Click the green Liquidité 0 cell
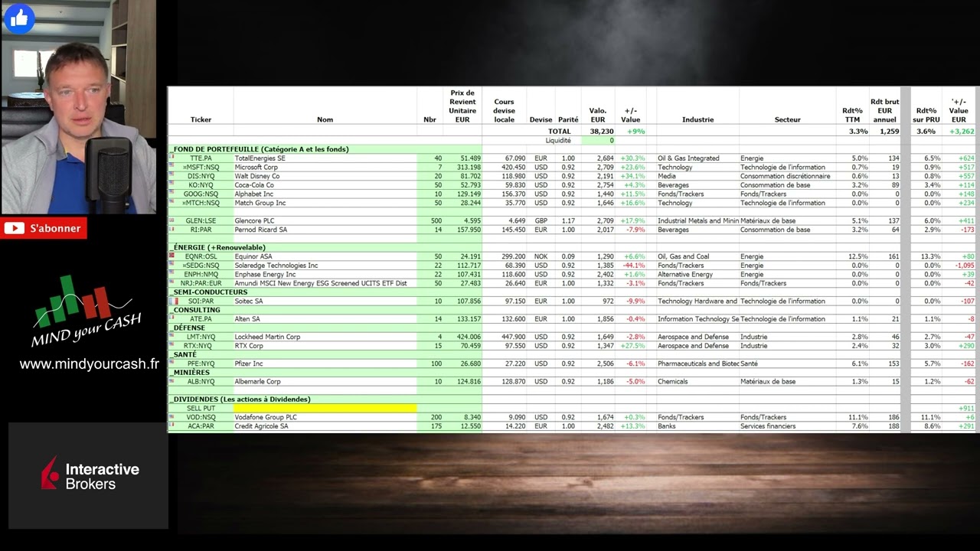The width and height of the screenshot is (980, 551). coord(598,141)
